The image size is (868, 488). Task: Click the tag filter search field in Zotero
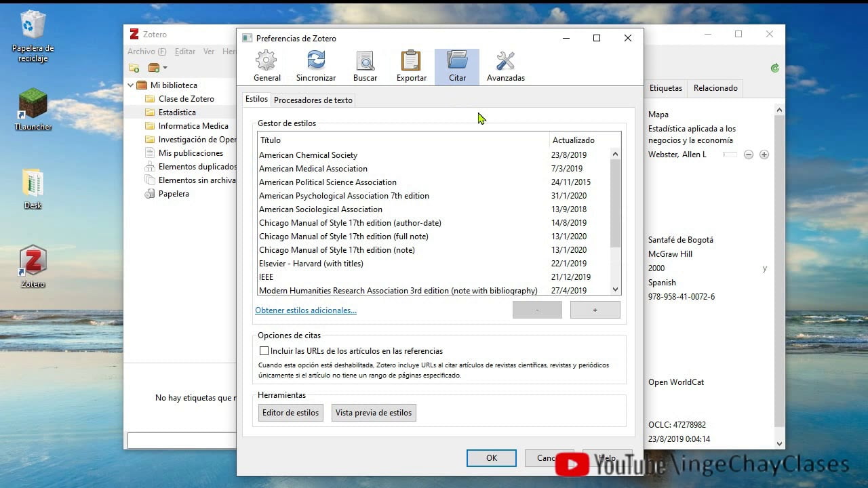coord(182,441)
